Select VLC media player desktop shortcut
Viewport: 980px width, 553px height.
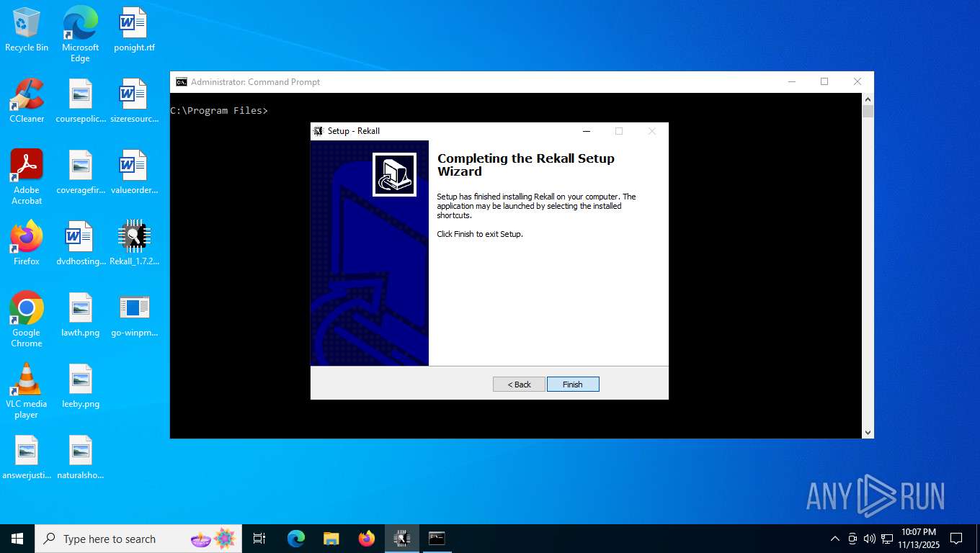pyautogui.click(x=27, y=391)
